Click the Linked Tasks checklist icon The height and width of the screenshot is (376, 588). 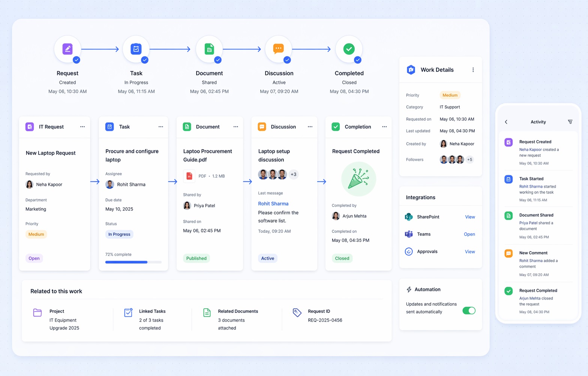click(x=128, y=312)
